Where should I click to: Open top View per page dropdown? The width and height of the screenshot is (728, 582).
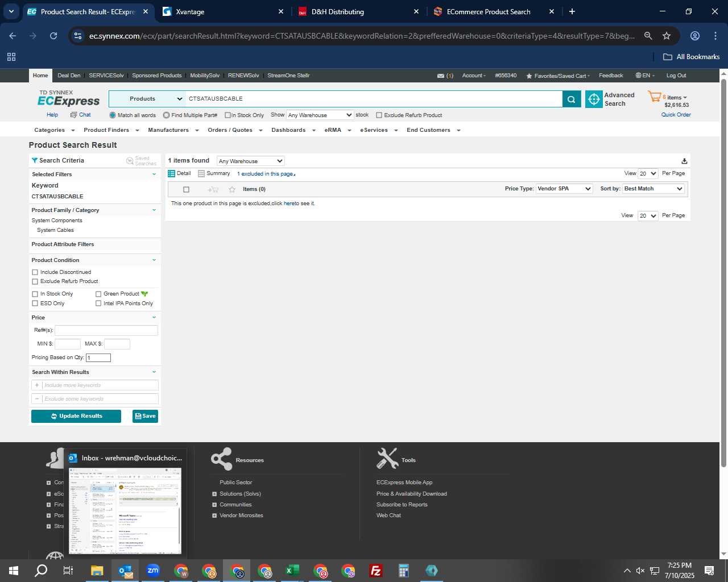tap(648, 173)
